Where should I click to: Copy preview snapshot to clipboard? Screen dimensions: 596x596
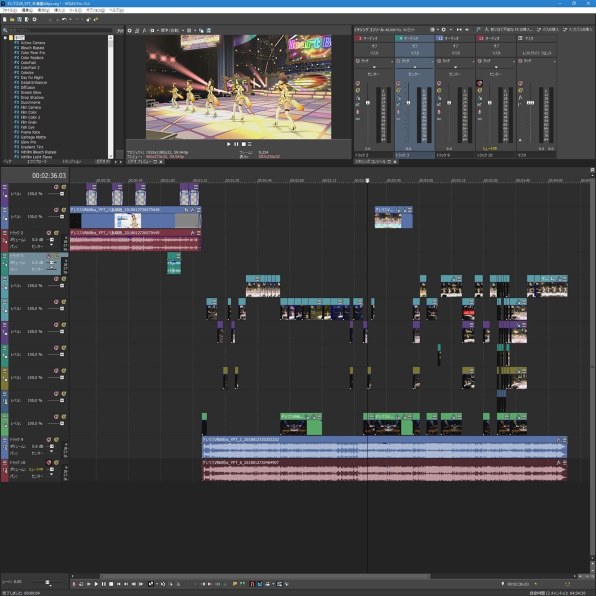(201, 30)
